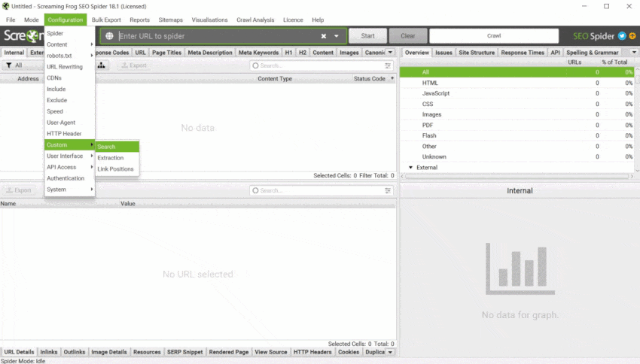The image size is (640, 364).
Task: Expand more right-panel tabs arrow
Action: coord(634,53)
